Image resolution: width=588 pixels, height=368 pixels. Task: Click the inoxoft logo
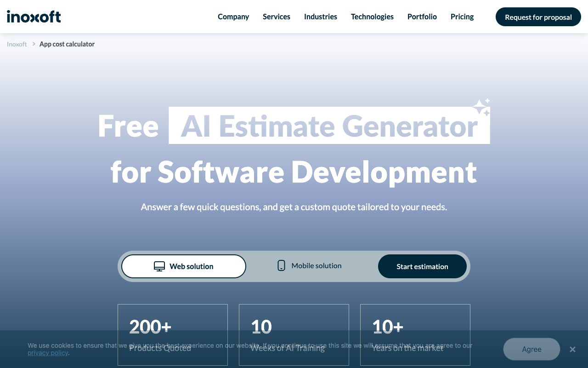pyautogui.click(x=34, y=17)
